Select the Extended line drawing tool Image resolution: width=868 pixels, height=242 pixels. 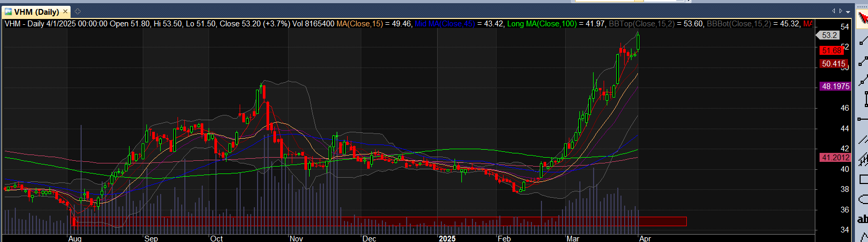click(x=863, y=80)
